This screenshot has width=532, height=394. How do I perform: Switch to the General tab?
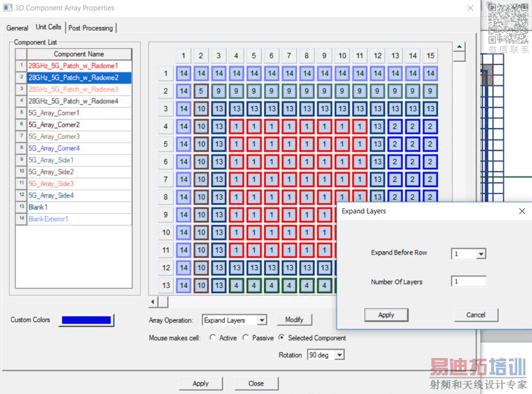tap(17, 28)
